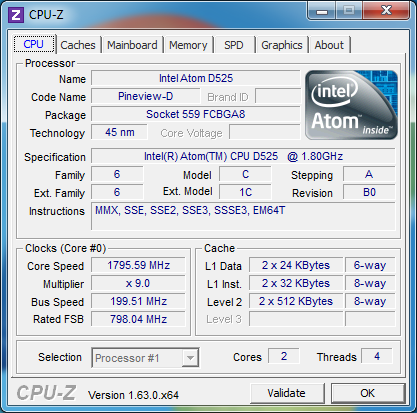Show the Graphics tab

282,45
